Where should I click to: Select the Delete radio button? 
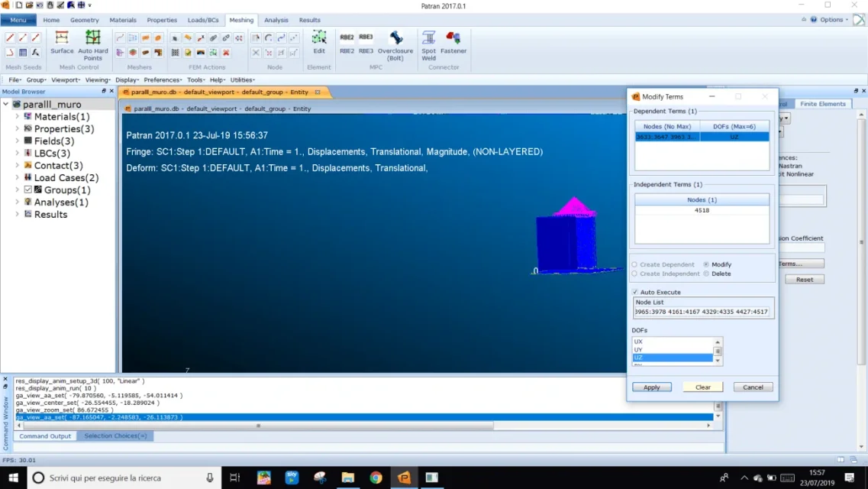(706, 274)
